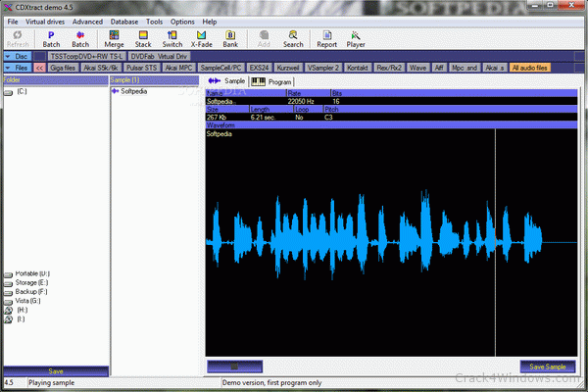
Task: Stop playback with the stop button
Action: point(235,367)
